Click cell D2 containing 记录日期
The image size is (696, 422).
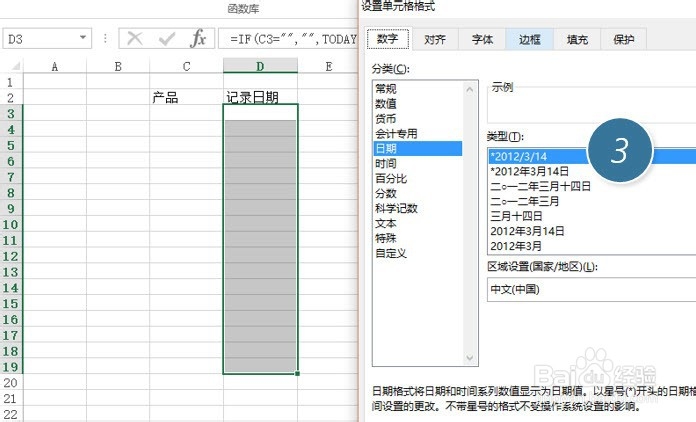pyautogui.click(x=260, y=97)
